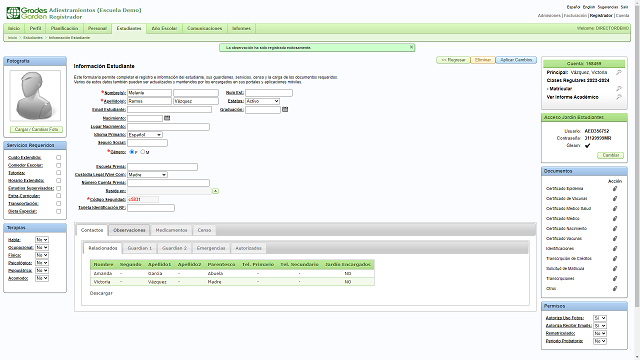640x360 pixels.
Task: Open the Psicológica therapy dropdown
Action: point(42,263)
